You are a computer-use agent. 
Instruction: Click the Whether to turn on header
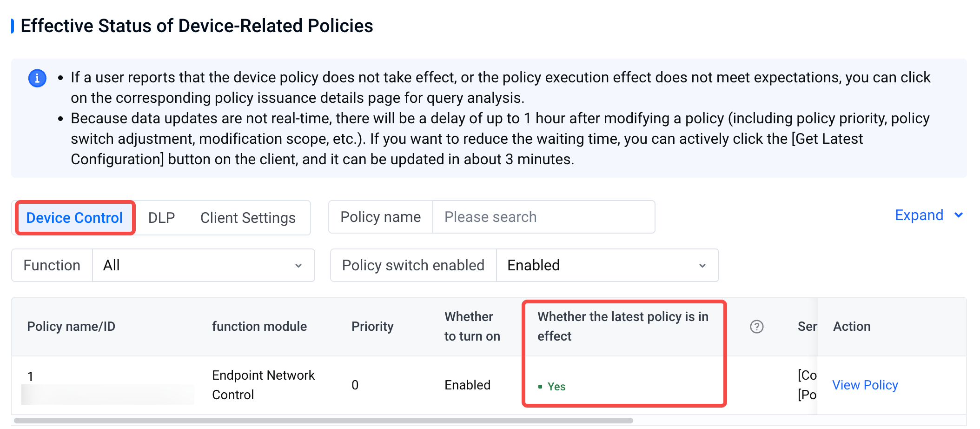[472, 327]
